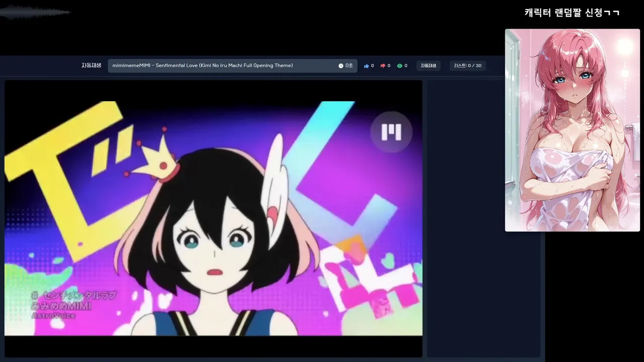Click the audio waveform at the top
Viewport: 644px width, 362px height.
(x=35, y=12)
